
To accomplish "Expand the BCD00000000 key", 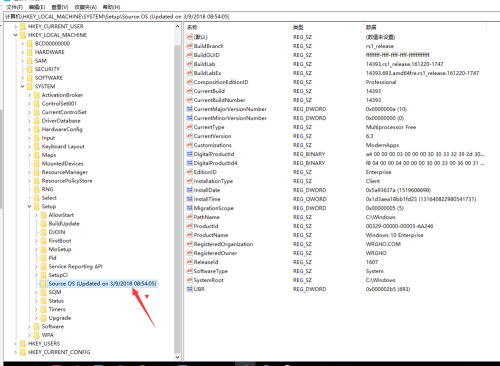I will coord(22,44).
